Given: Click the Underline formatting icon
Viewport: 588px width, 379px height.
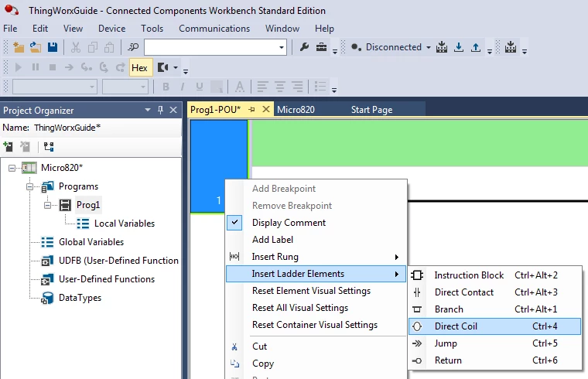Looking at the screenshot, I should point(199,87).
